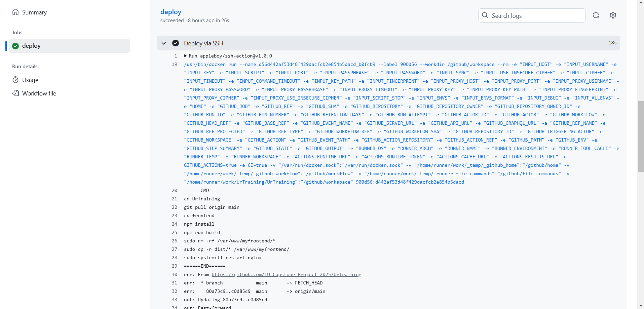Click the 'Jobs' sidebar heading
Screen dimensions: 644x309
tap(17, 33)
